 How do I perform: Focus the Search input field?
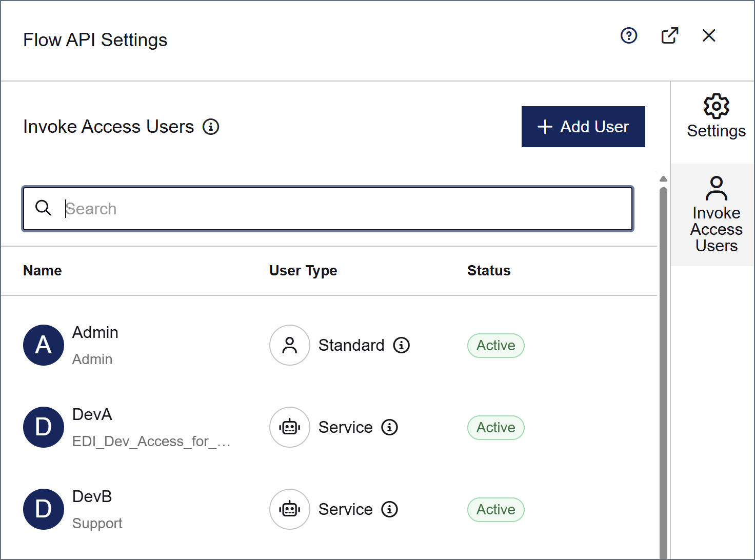328,209
